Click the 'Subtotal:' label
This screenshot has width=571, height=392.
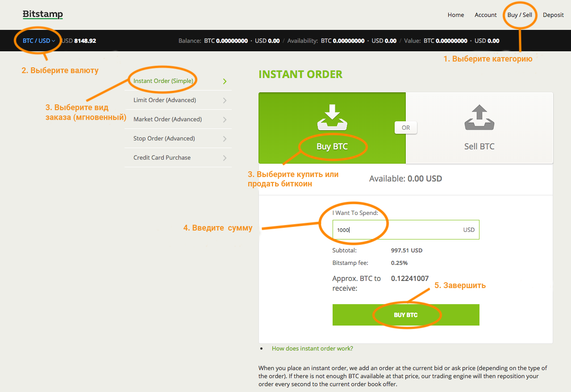click(x=345, y=251)
